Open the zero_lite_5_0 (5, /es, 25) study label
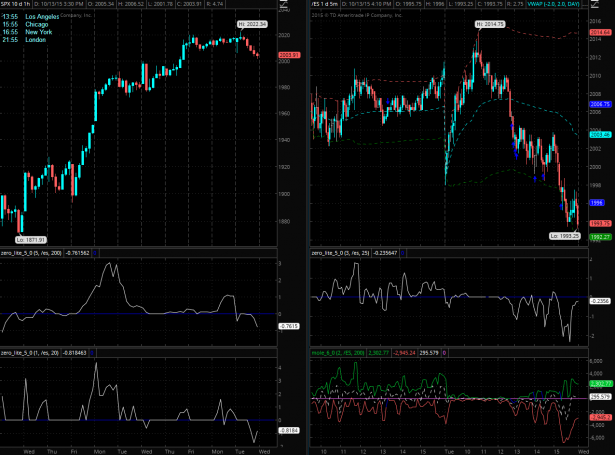Screen dimensions: 615x455 coord(345,254)
